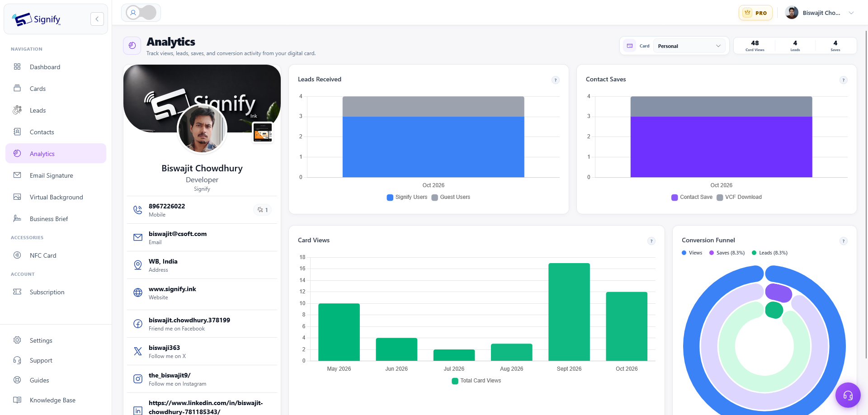
Task: Click the Knowledge Base book icon
Action: click(17, 400)
